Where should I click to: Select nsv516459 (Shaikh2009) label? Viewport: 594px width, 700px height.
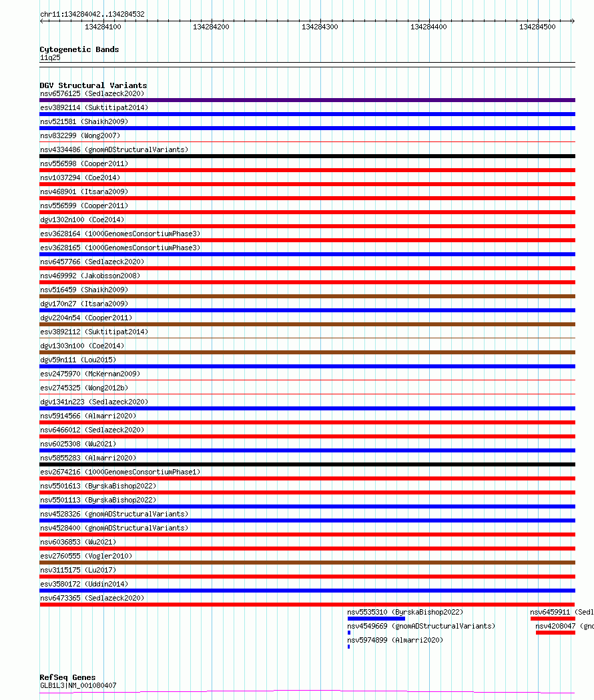[x=84, y=290]
